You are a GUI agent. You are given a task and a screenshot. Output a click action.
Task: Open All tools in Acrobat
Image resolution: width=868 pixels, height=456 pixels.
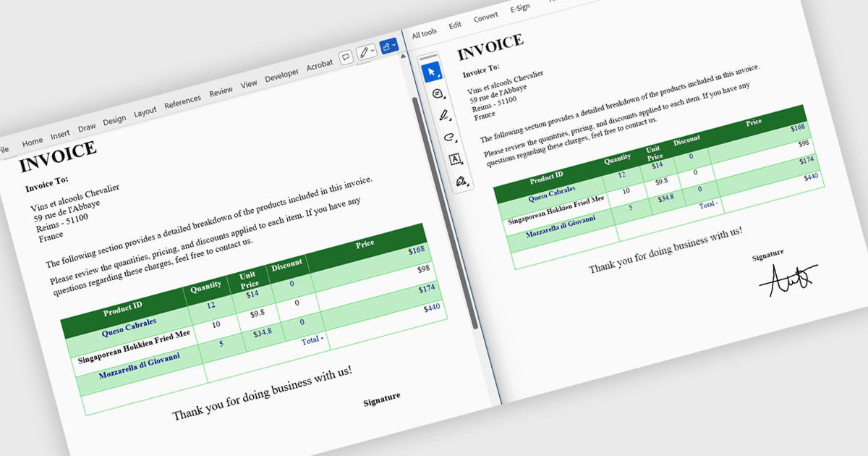click(424, 33)
